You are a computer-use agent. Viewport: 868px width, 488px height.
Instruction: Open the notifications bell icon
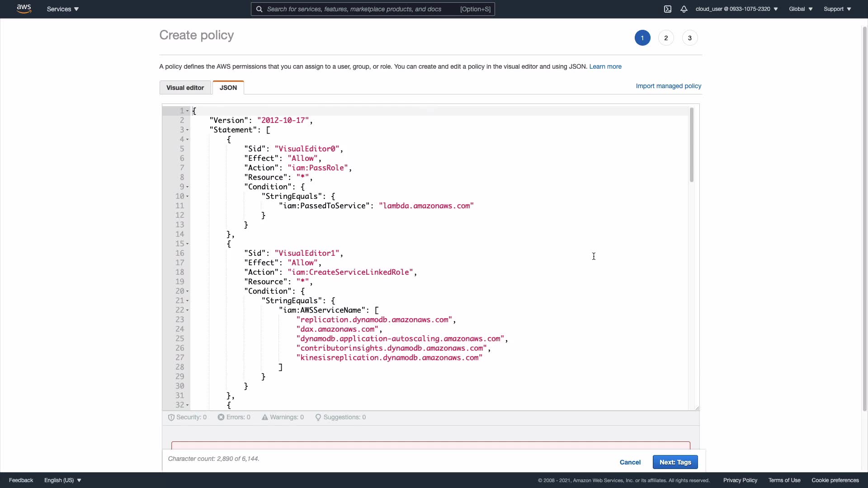pyautogui.click(x=684, y=9)
